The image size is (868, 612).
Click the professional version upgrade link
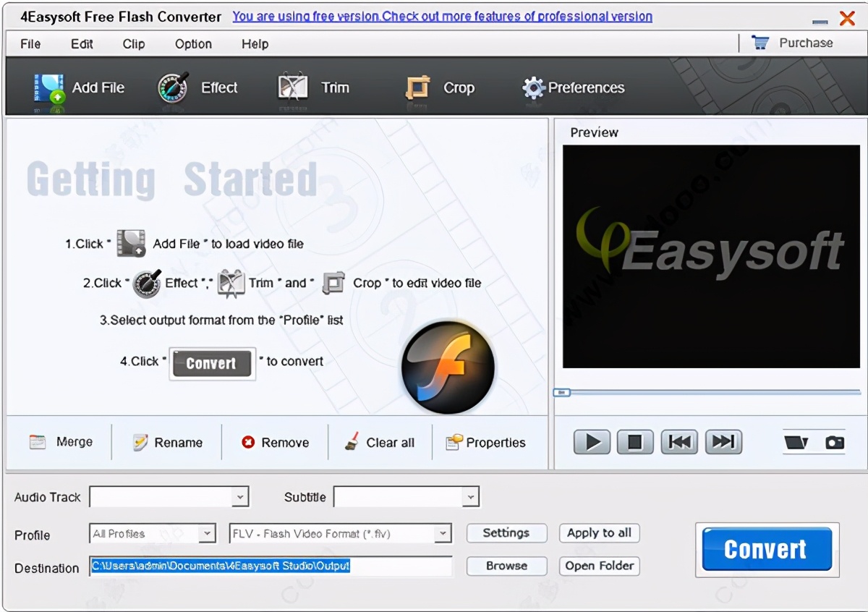442,16
